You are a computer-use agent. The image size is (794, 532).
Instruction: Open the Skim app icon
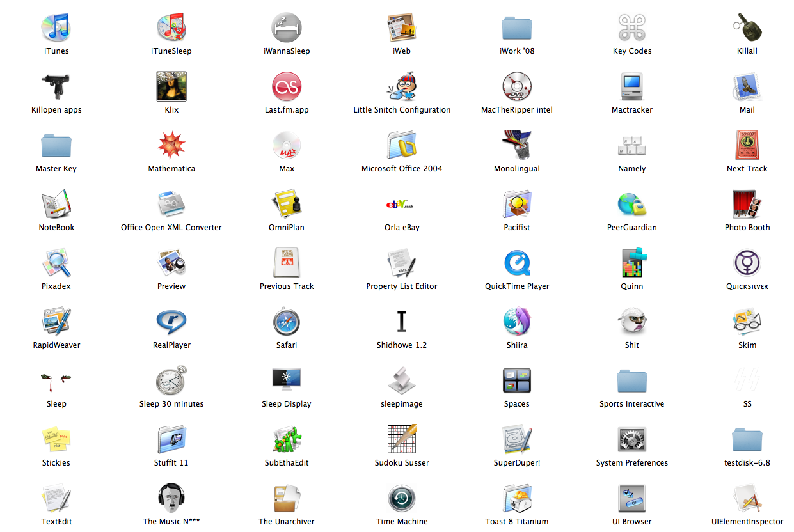click(747, 321)
